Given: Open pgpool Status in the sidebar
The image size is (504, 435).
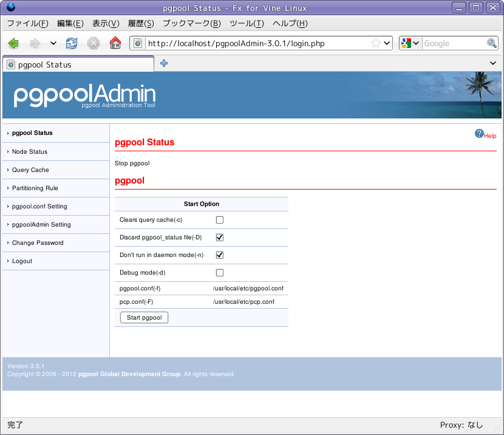Looking at the screenshot, I should point(32,133).
